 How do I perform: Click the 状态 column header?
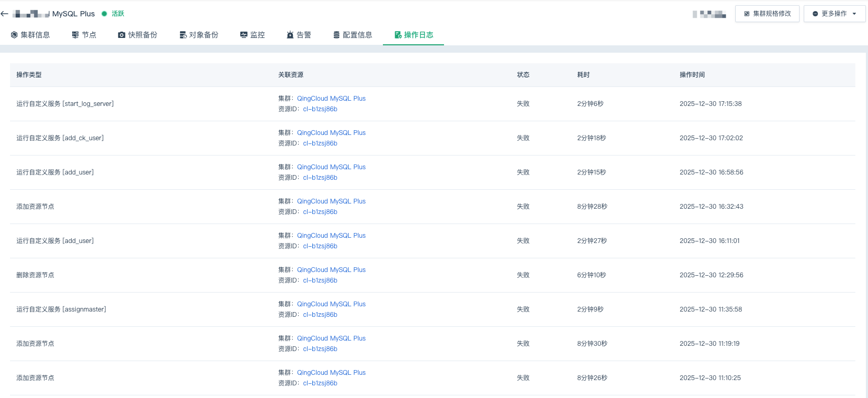click(x=523, y=75)
